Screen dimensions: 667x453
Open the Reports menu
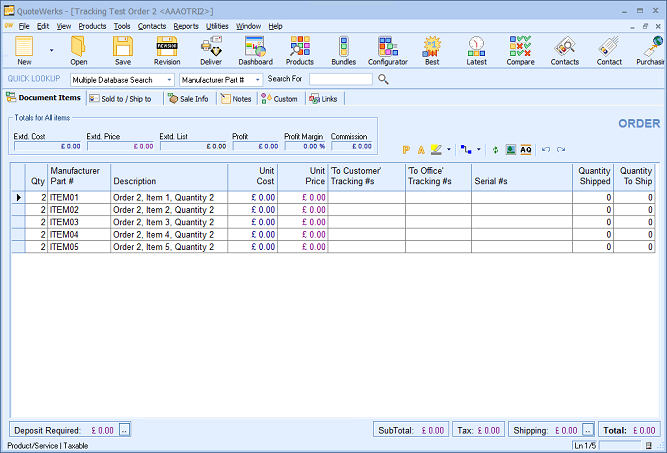tap(185, 25)
